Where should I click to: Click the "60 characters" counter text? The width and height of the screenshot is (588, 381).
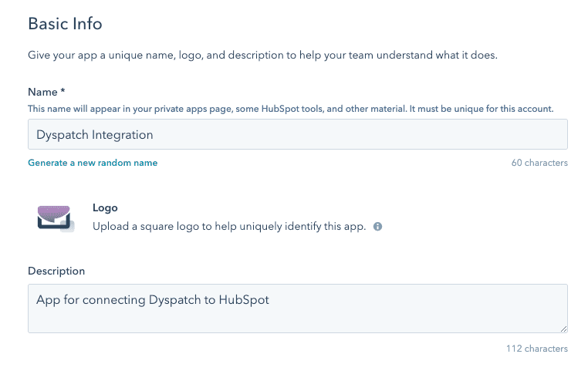(539, 163)
